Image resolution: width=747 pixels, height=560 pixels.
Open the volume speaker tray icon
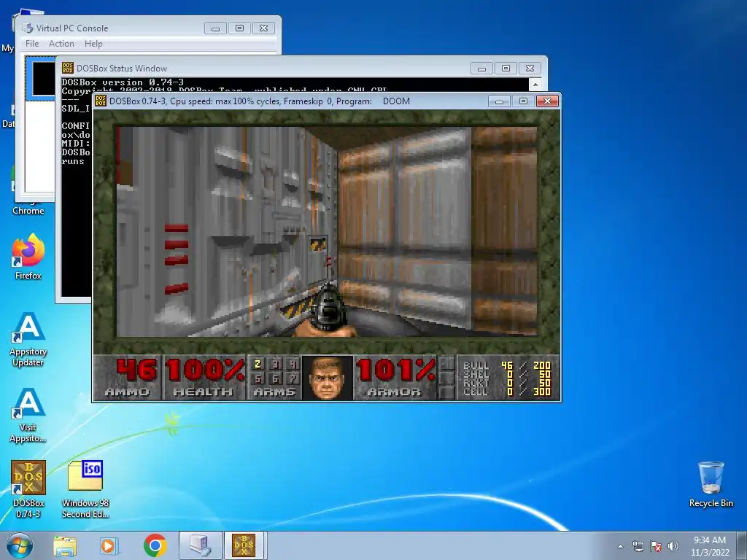tap(673, 546)
